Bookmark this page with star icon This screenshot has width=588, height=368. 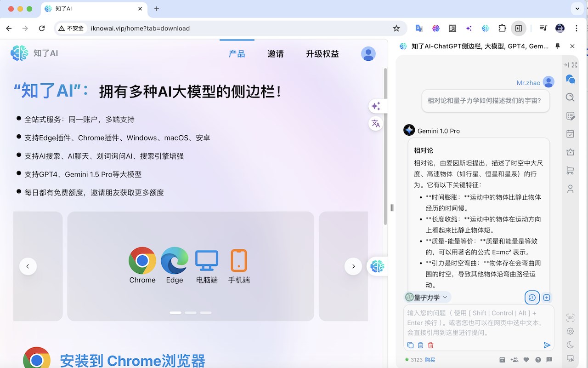pos(396,28)
